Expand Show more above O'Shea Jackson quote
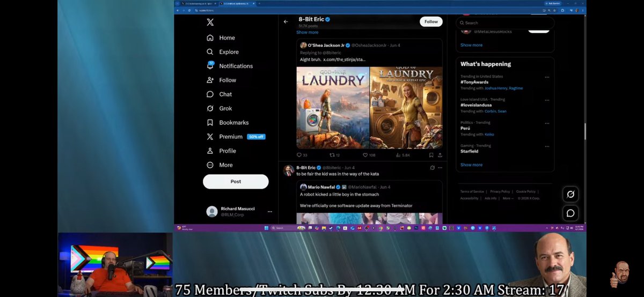This screenshot has height=297, width=644. click(x=308, y=32)
